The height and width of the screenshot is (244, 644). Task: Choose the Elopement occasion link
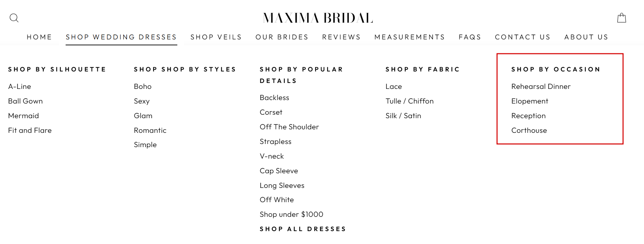tap(530, 101)
